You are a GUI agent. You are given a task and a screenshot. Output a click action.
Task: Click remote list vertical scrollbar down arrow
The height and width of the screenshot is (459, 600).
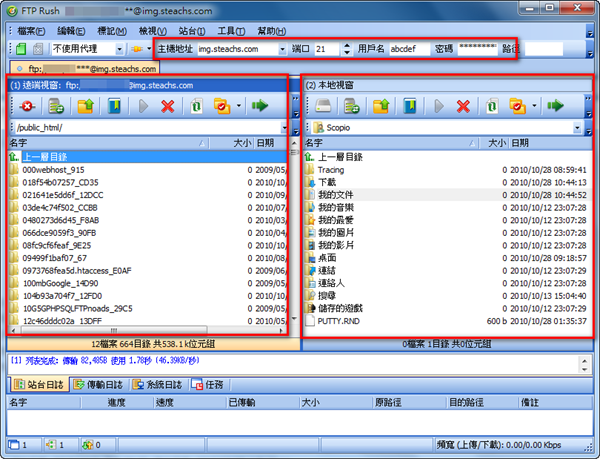[294, 319]
